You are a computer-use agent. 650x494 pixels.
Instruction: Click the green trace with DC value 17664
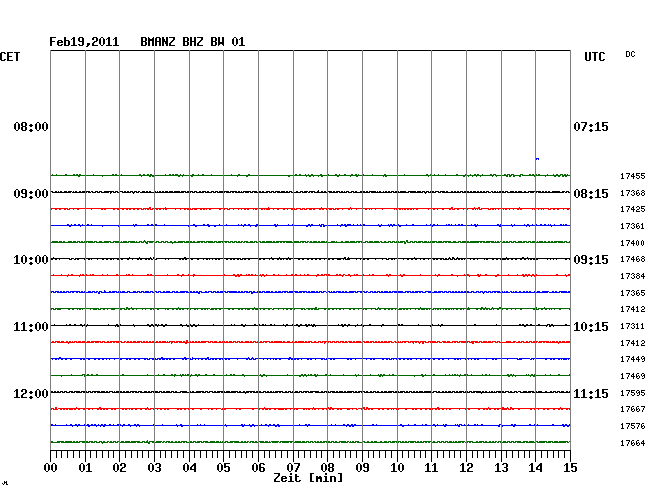(x=310, y=442)
